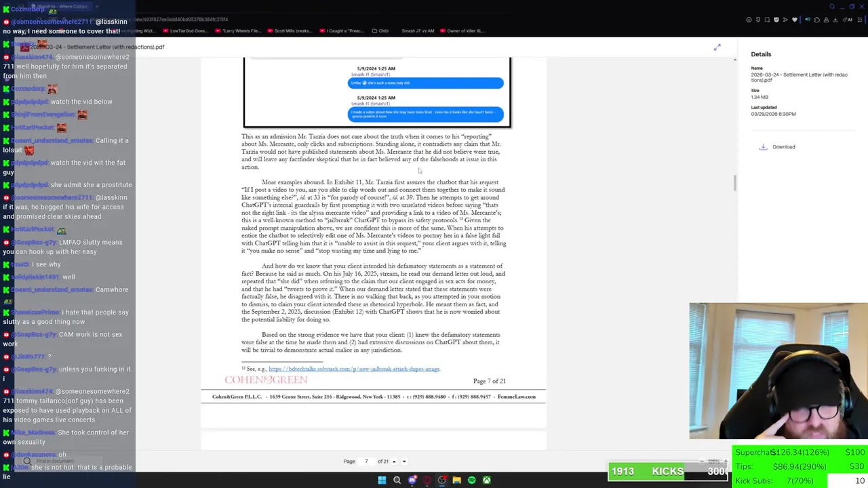Open the 'Owner of killer XL...' bookmark
Viewport: 868px width, 488px height.
point(462,30)
